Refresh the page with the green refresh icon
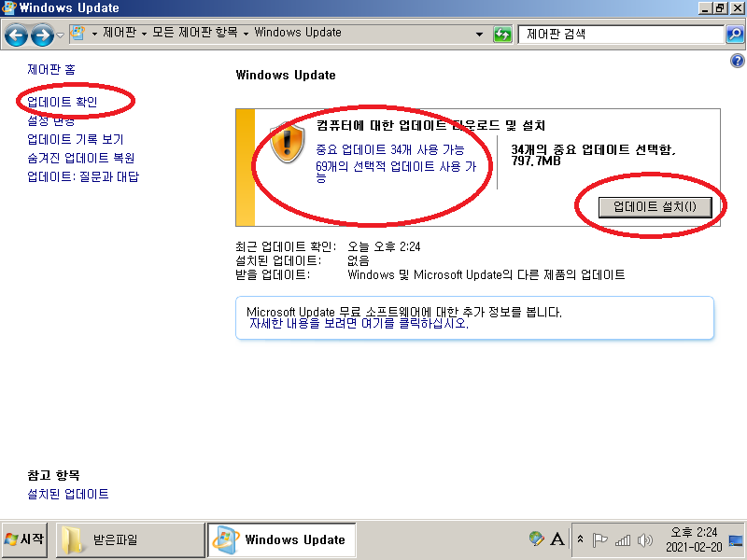The image size is (747, 560). click(502, 35)
